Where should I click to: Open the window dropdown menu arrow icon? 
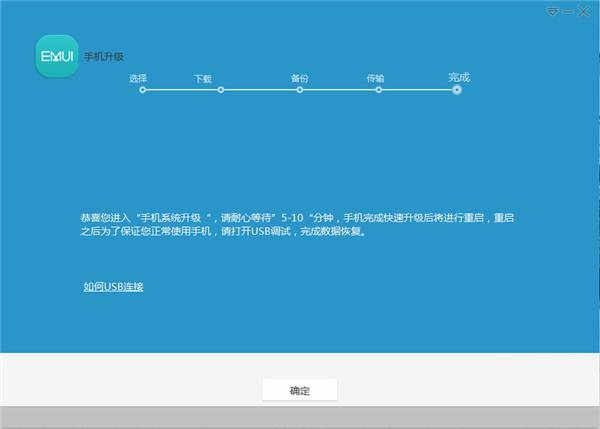(552, 11)
